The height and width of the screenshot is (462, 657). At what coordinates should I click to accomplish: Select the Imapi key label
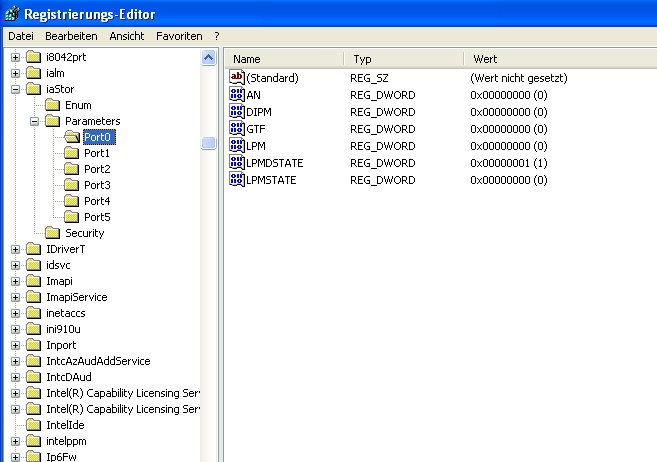click(59, 281)
